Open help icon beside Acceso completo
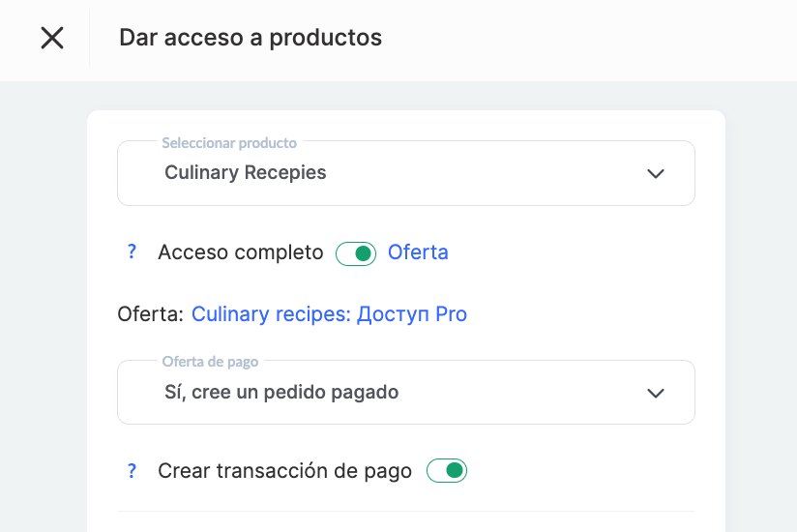This screenshot has width=797, height=532. [133, 252]
